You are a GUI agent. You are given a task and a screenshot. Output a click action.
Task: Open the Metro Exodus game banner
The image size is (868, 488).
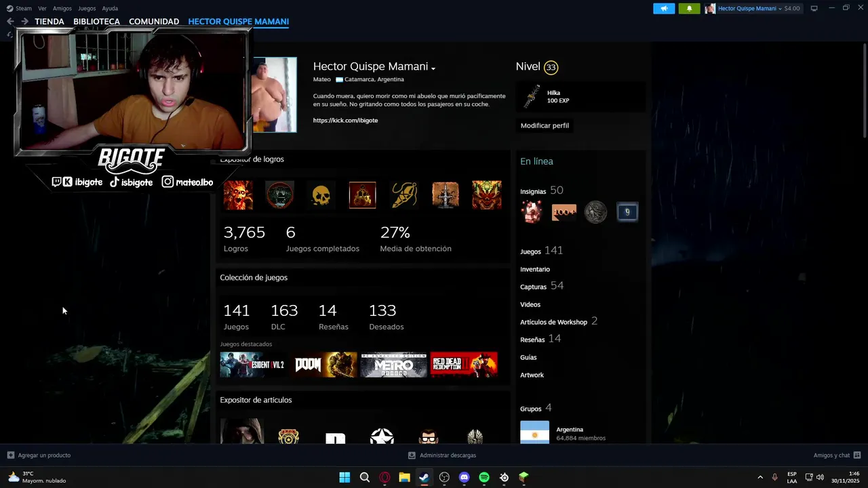(393, 365)
